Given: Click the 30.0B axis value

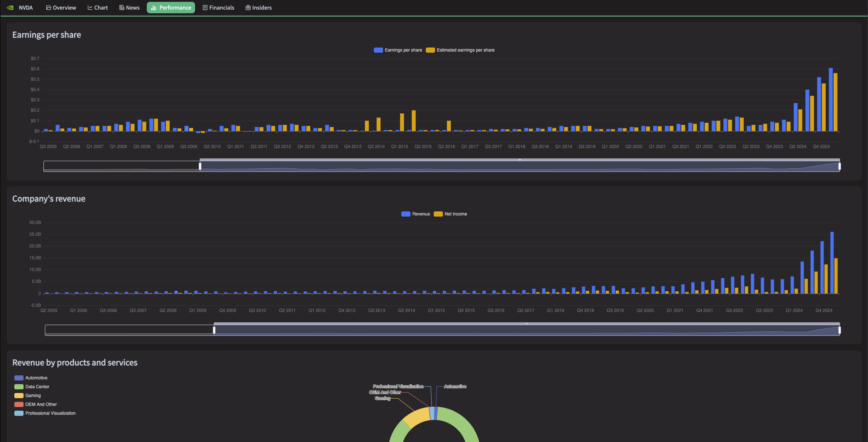Looking at the screenshot, I should (35, 222).
